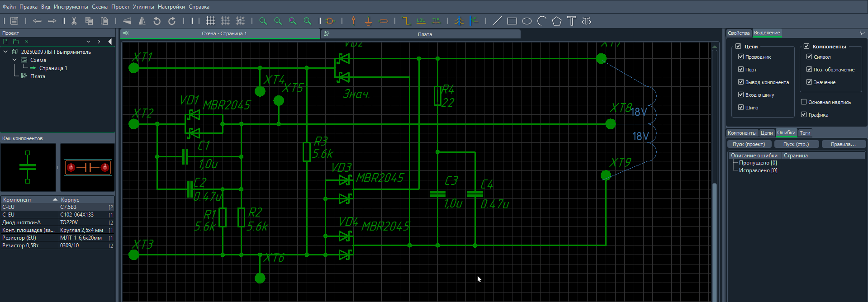Select the Диод шоттки-А row
The image size is (868, 302).
click(57, 222)
